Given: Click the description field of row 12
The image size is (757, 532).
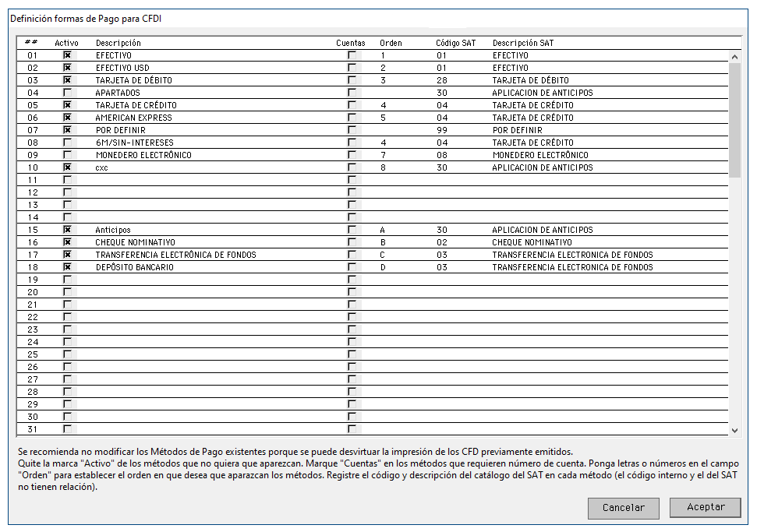Looking at the screenshot, I should pyautogui.click(x=212, y=192).
